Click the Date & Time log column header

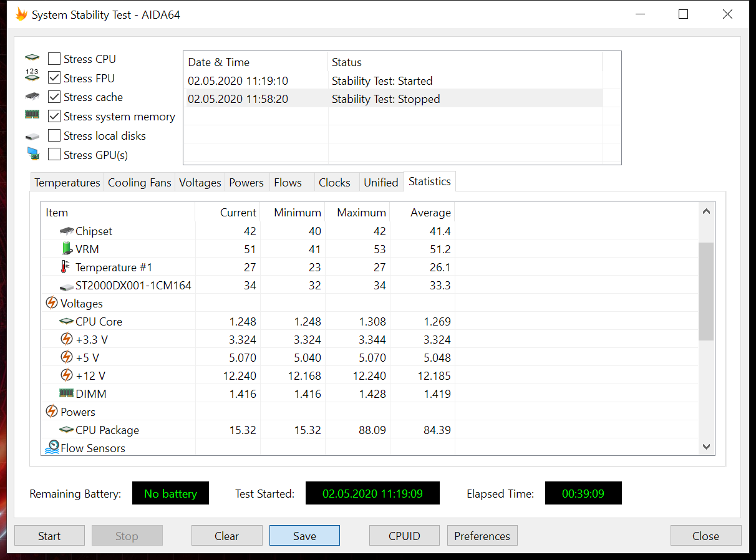pos(256,62)
